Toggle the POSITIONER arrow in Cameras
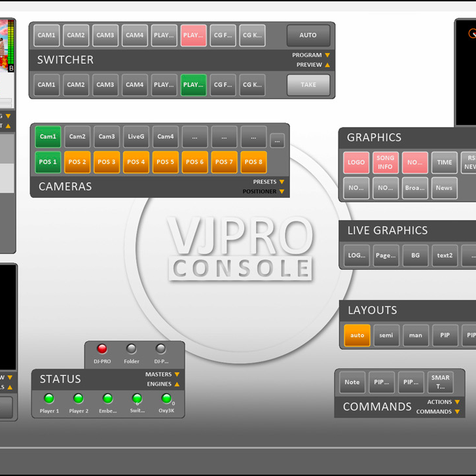The height and width of the screenshot is (476, 476). [x=282, y=192]
